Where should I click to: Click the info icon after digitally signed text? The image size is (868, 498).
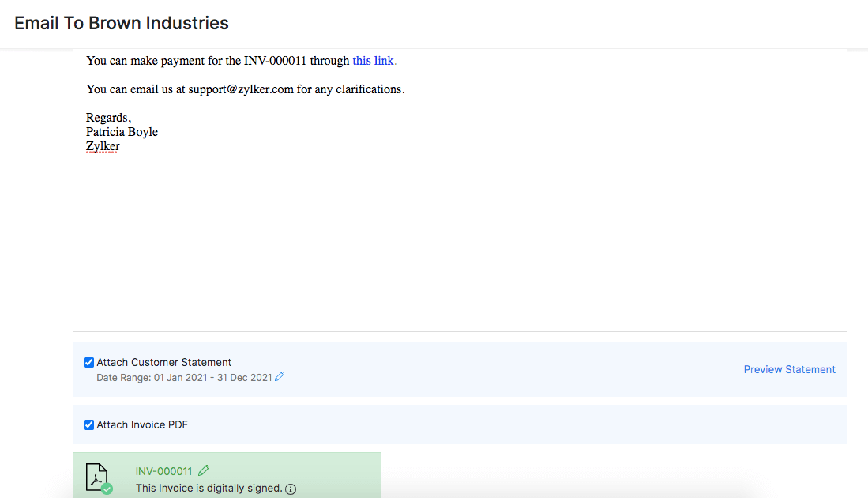coord(291,489)
